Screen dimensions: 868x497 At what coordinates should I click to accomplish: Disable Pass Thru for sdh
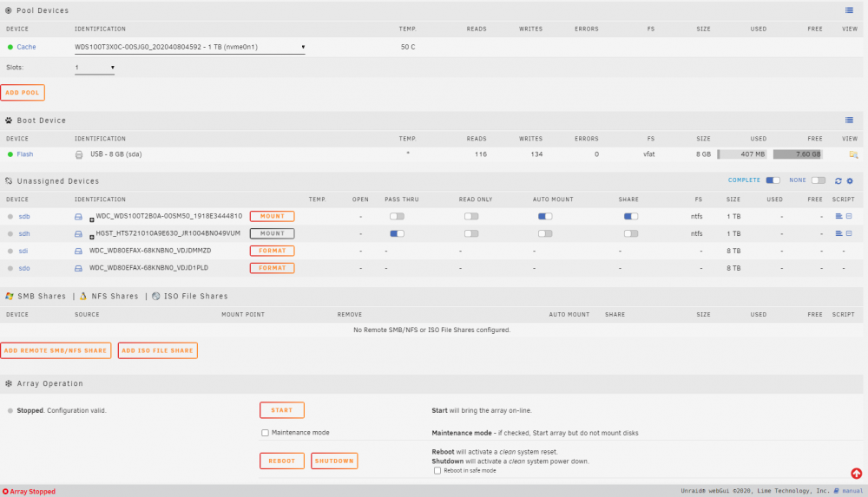pos(397,233)
